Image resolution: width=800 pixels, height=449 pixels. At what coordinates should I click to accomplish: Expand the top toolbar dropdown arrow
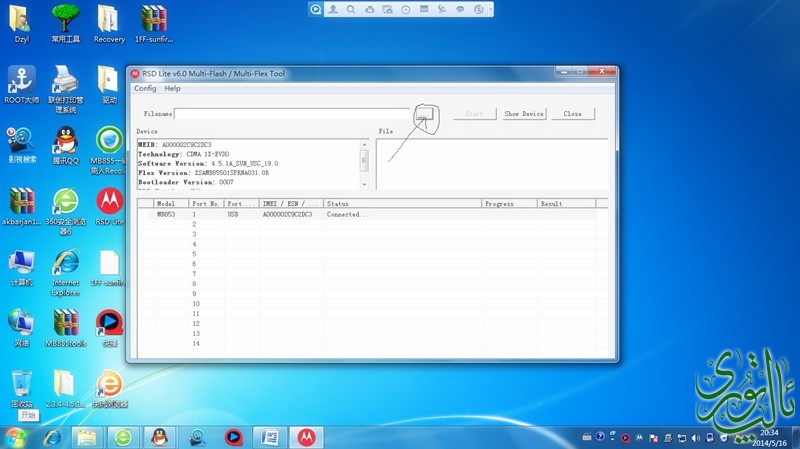click(491, 9)
